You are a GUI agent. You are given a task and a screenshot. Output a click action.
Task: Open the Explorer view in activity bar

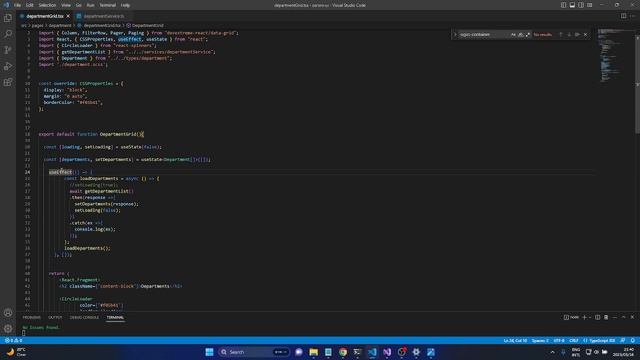(8, 18)
